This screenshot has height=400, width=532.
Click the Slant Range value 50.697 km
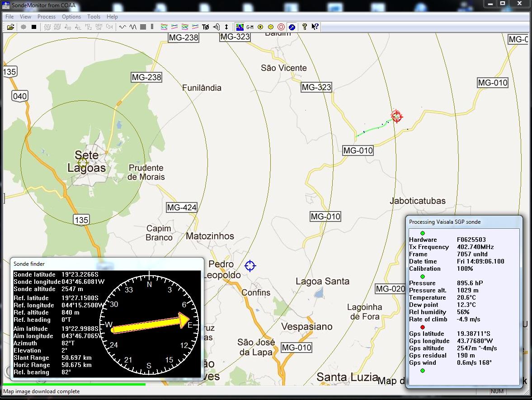tap(76, 358)
